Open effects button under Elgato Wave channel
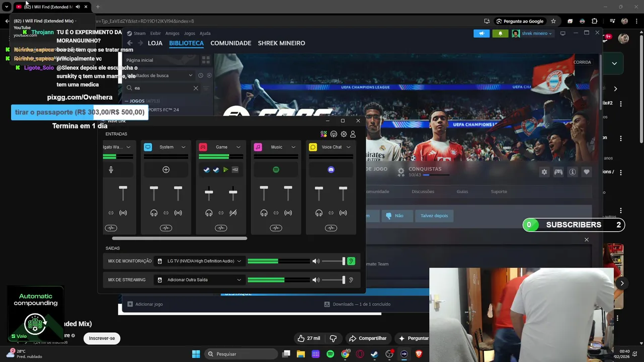The width and height of the screenshot is (644, 362). [111, 228]
